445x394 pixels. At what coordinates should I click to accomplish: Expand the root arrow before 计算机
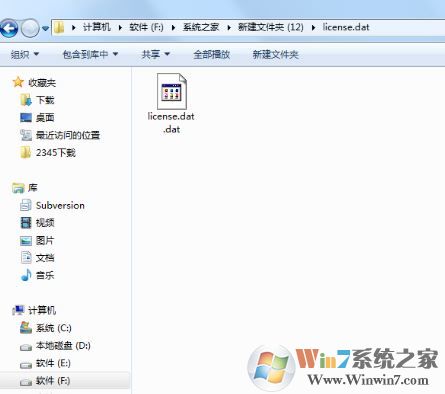click(74, 28)
